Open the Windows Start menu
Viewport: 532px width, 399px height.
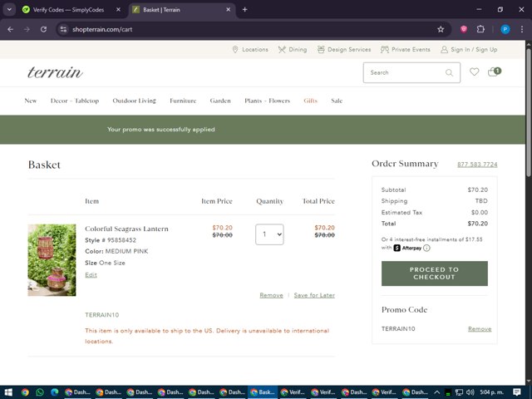(8, 392)
